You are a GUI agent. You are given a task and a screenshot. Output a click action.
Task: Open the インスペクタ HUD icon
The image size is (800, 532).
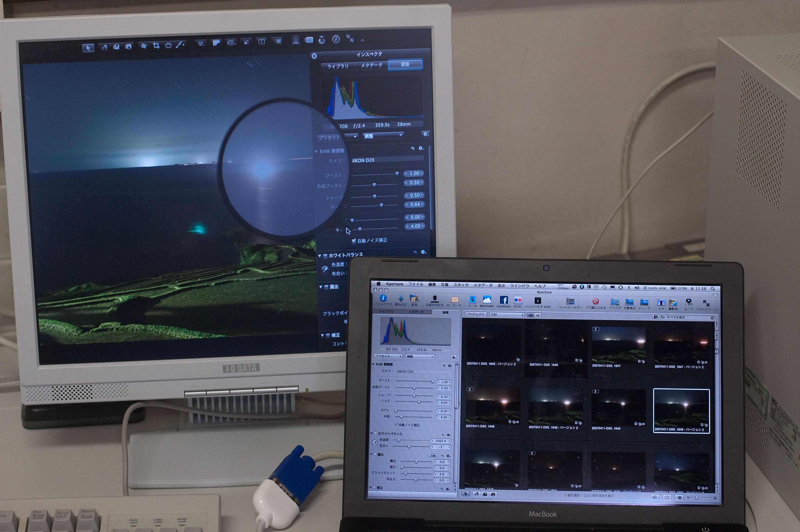pyautogui.click(x=537, y=301)
